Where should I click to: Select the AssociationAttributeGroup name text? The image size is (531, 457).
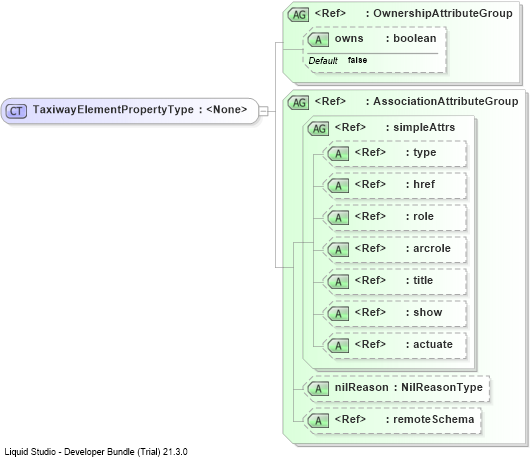446,101
